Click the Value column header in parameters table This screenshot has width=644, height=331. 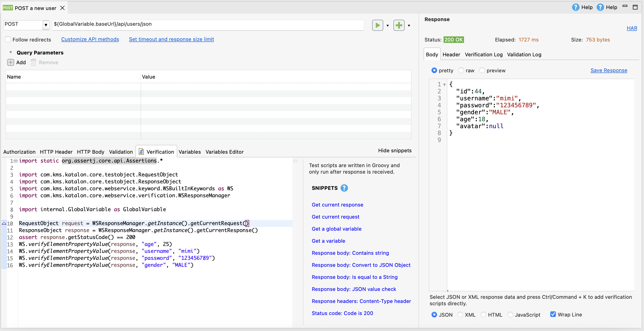[276, 77]
